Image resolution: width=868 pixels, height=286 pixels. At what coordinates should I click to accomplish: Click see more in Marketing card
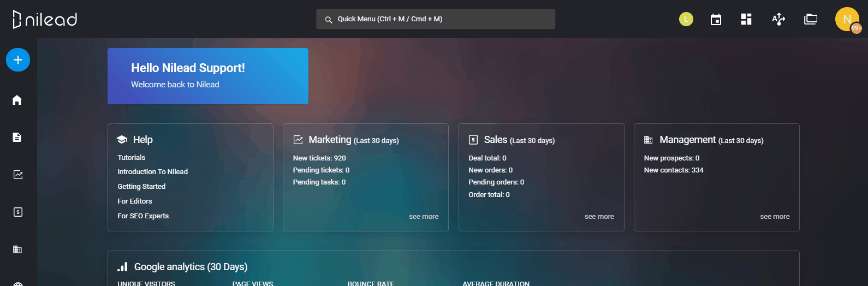[424, 217]
